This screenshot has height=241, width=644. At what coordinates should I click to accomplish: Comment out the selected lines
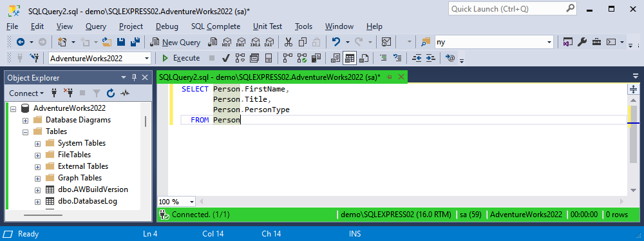[x=383, y=58]
